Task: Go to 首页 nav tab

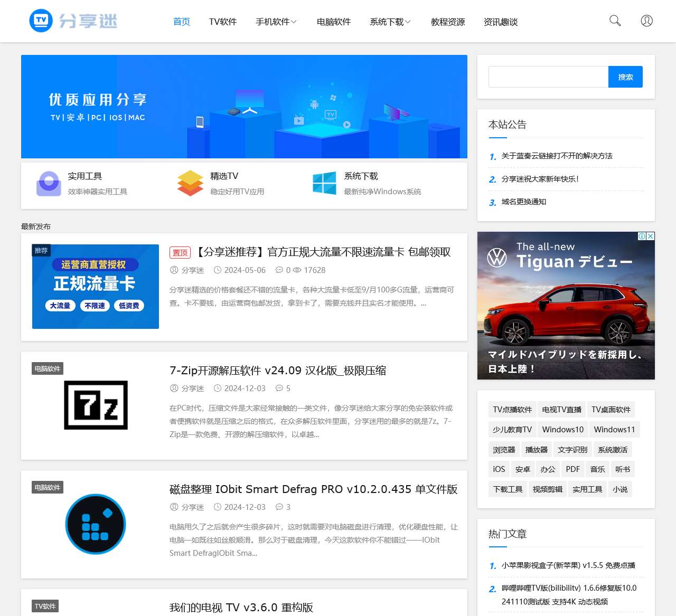Action: pos(182,22)
